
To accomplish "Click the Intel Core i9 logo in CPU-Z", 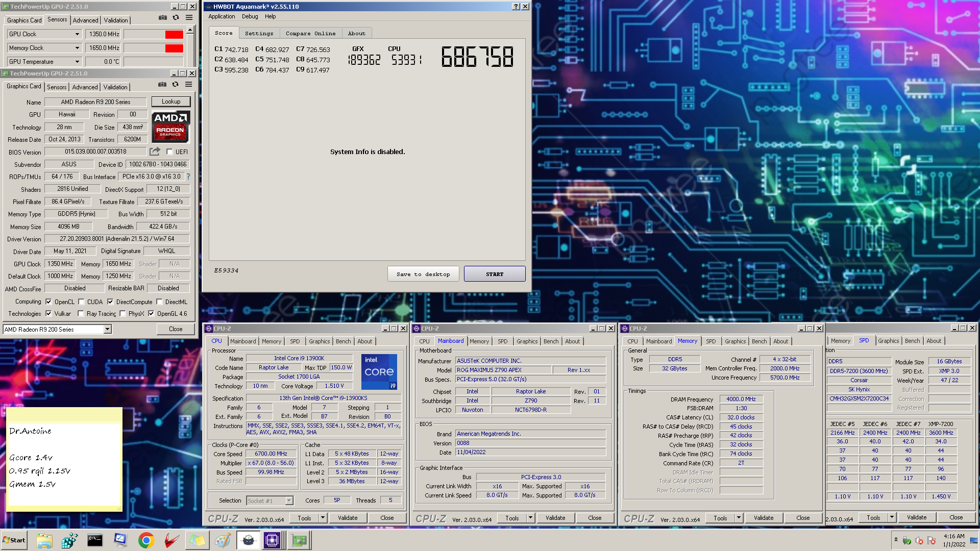I will click(379, 372).
